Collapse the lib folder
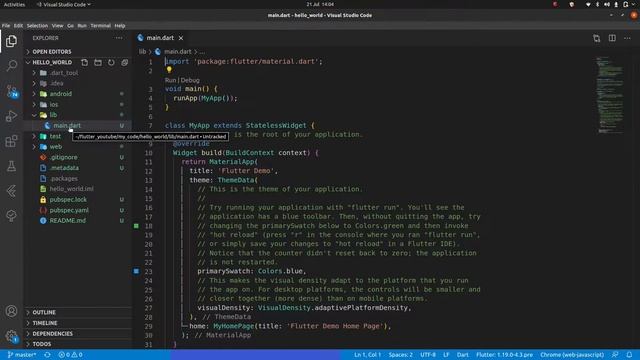Screen dimensions: 640x360 53,115
